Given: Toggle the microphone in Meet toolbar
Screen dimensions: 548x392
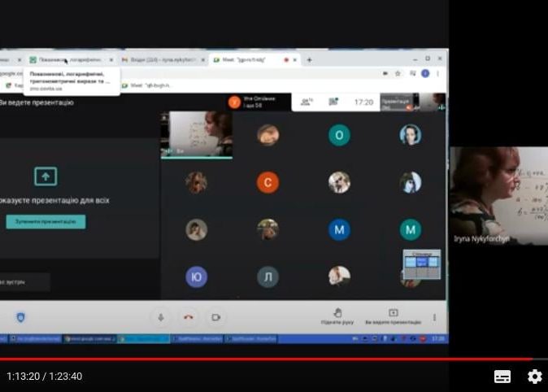Looking at the screenshot, I should coord(161,317).
